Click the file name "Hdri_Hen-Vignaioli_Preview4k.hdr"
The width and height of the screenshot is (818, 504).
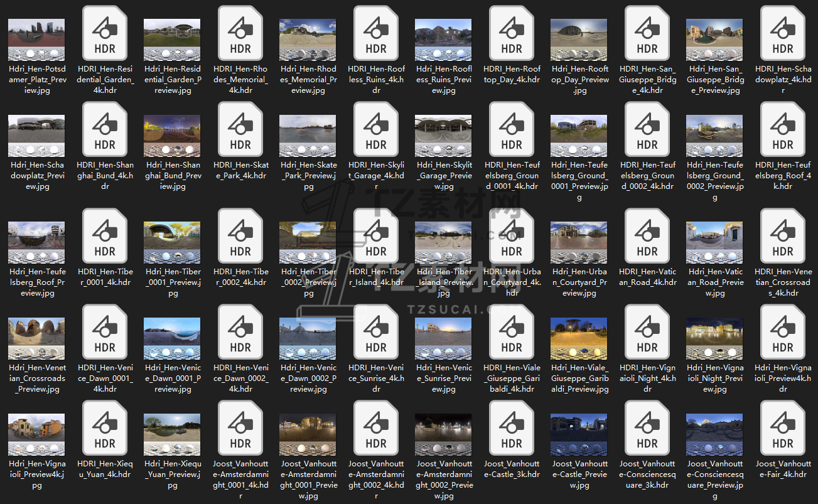click(x=783, y=378)
